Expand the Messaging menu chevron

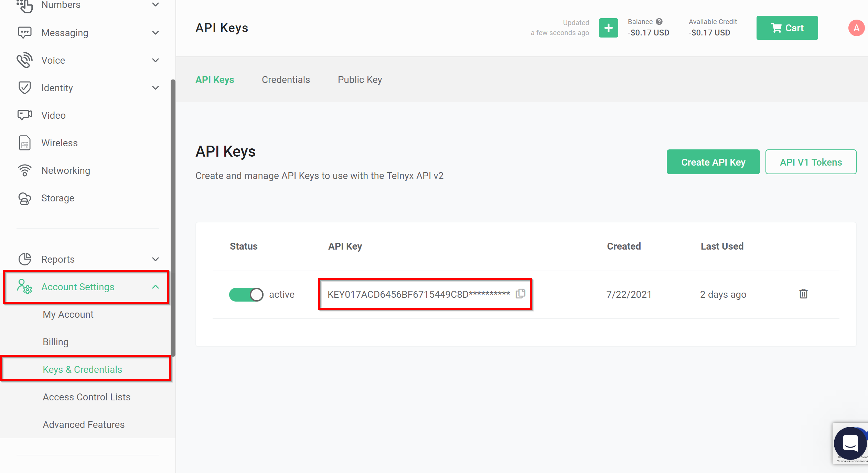click(156, 33)
